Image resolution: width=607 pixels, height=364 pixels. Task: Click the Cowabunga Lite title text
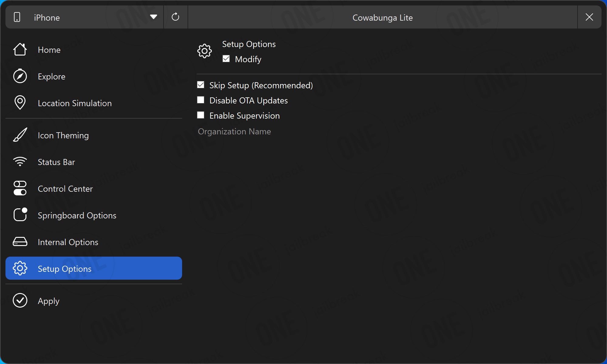pos(382,18)
